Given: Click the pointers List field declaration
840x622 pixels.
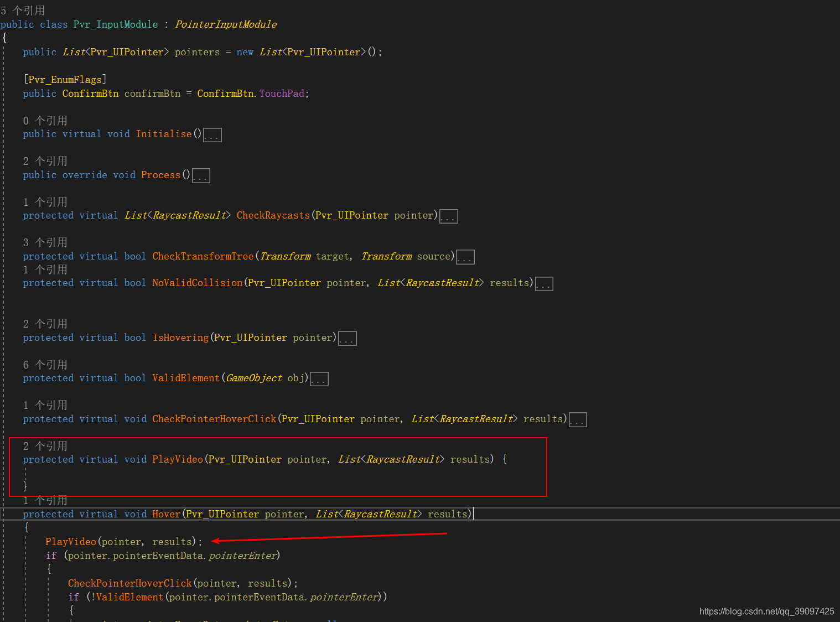Looking at the screenshot, I should [197, 51].
